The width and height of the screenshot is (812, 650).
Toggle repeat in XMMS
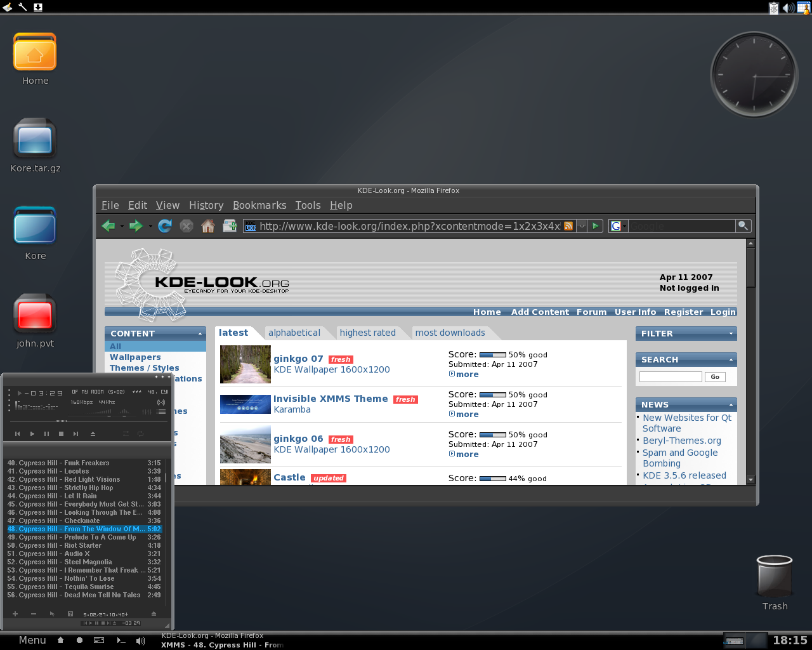click(140, 434)
